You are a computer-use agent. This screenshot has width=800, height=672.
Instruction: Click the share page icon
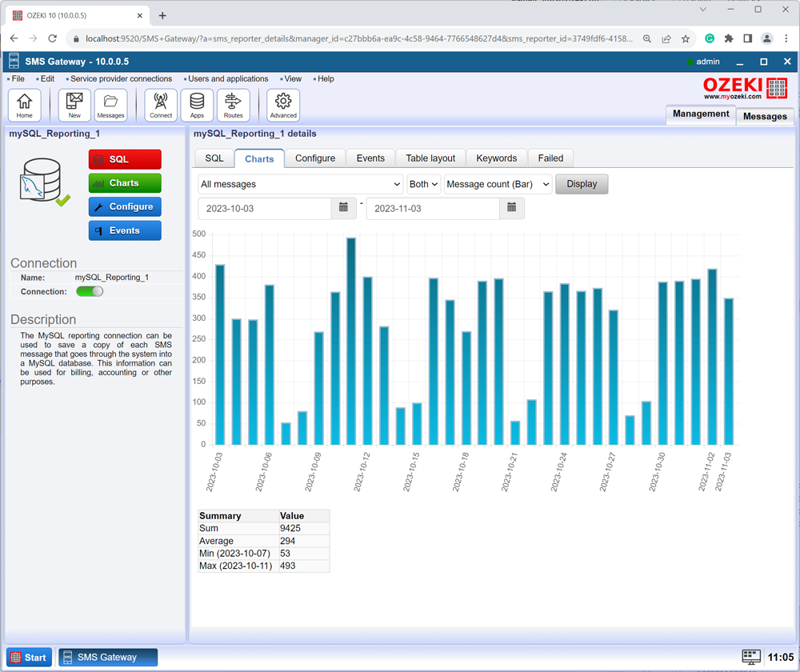click(666, 38)
